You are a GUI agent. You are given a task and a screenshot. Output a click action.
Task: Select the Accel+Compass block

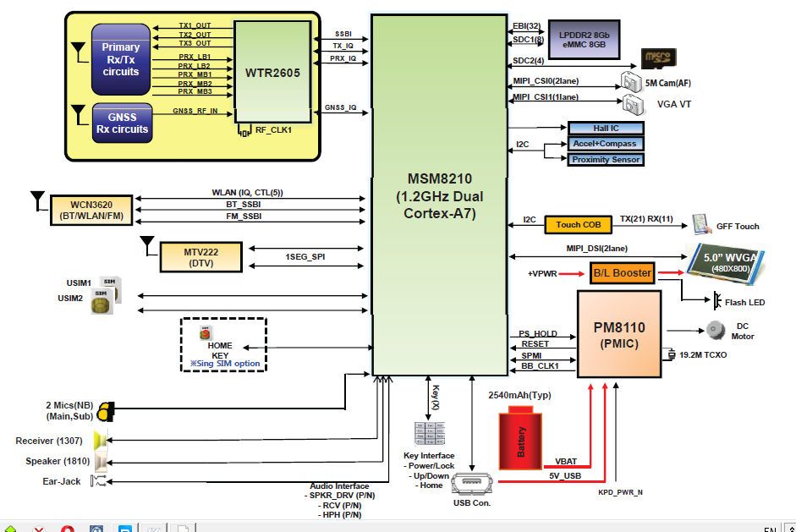(607, 144)
